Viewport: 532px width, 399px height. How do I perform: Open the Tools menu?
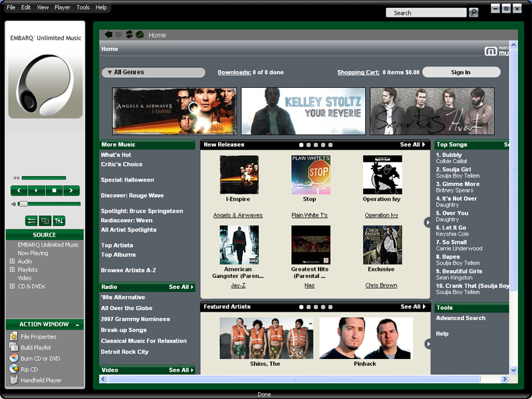82,7
